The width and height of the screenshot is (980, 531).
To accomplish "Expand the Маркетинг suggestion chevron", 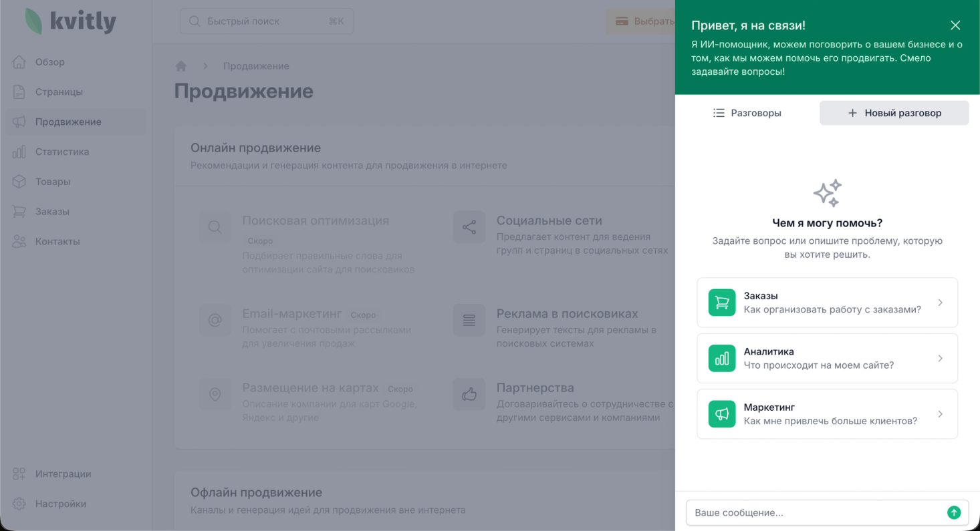I will click(x=941, y=414).
